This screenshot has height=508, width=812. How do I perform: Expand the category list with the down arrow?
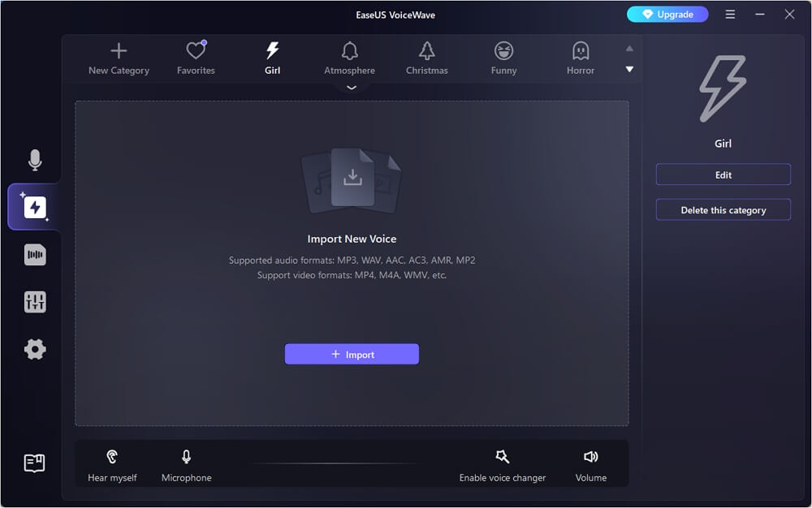tap(629, 69)
